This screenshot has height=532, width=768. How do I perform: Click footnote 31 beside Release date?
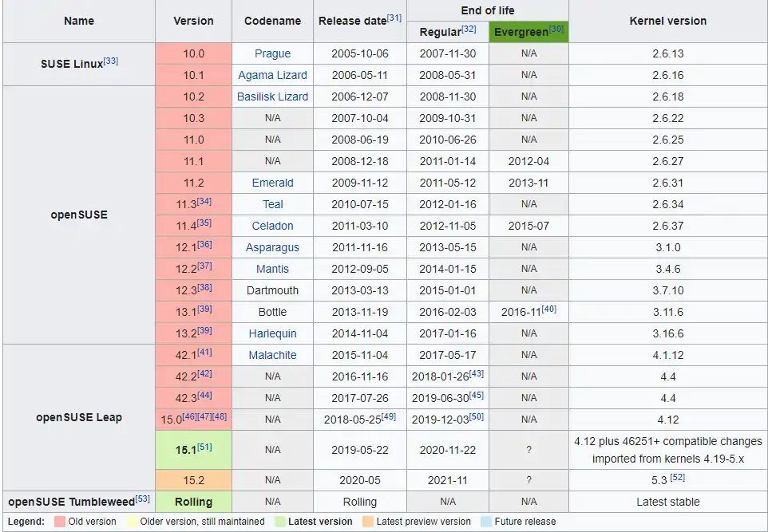394,18
